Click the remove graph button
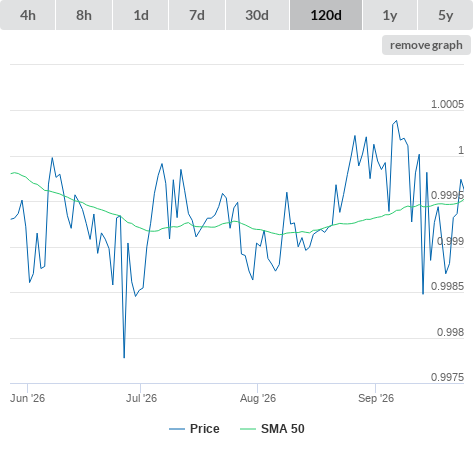Screen dimensions: 474x455 click(x=426, y=45)
